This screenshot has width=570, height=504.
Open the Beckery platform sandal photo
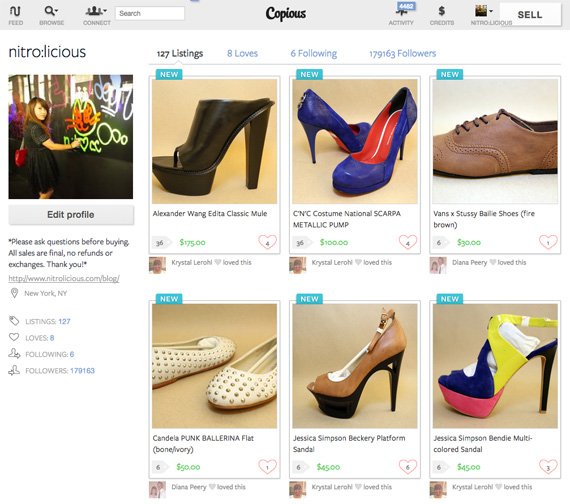pos(355,366)
